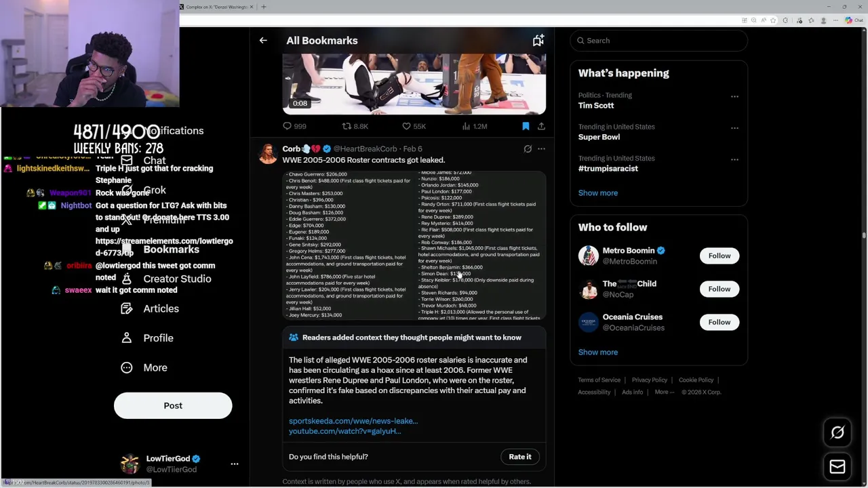Viewport: 868px width, 488px height.
Task: Open Articles in the sidebar
Action: coord(150,308)
